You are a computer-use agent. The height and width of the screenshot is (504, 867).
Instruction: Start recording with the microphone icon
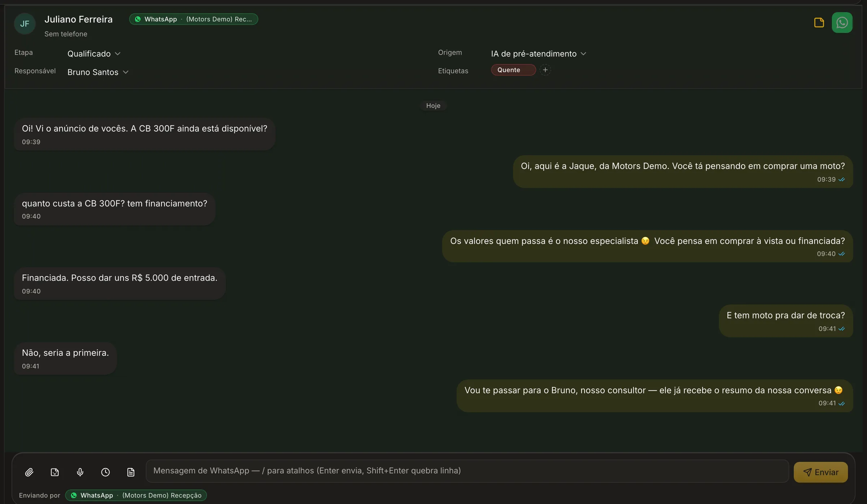pos(80,472)
